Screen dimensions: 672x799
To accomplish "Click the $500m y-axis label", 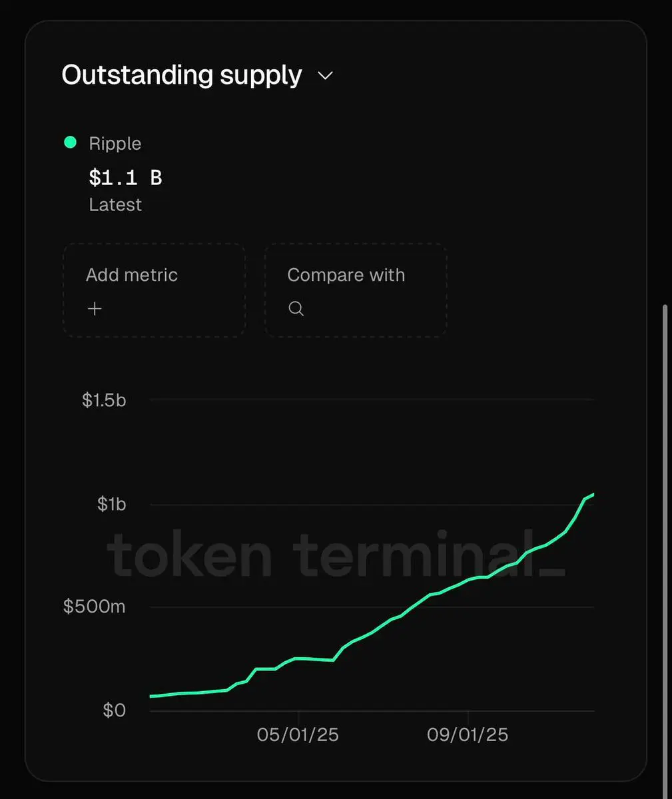I will click(x=94, y=607).
